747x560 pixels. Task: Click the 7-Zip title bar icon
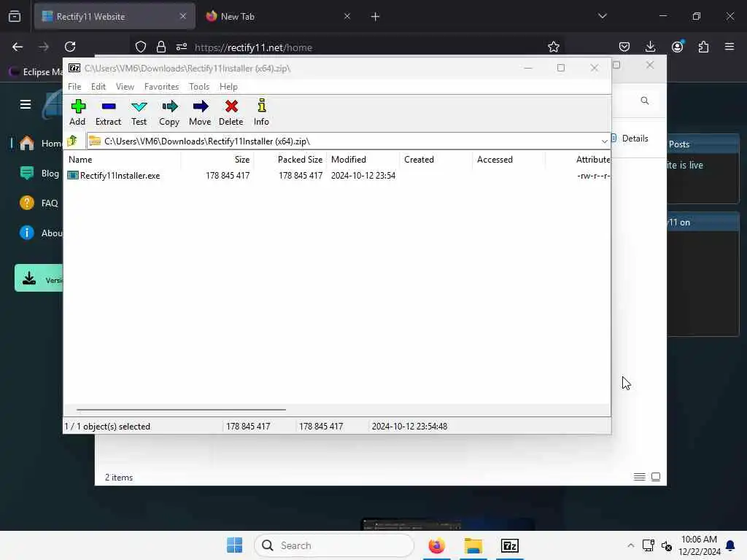pyautogui.click(x=74, y=68)
